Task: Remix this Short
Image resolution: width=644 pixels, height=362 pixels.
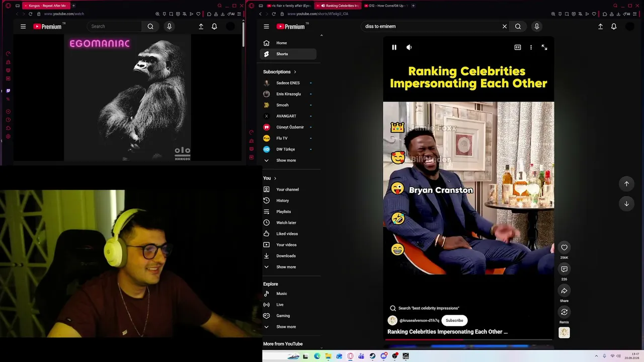Action: pos(564,312)
